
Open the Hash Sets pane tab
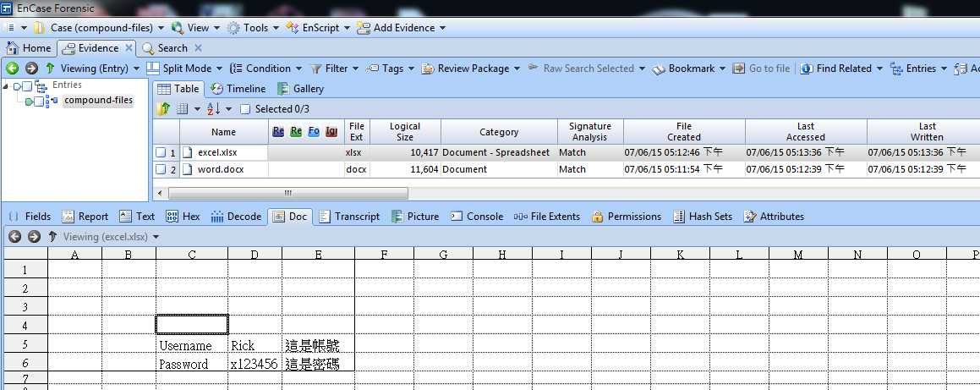pos(703,217)
